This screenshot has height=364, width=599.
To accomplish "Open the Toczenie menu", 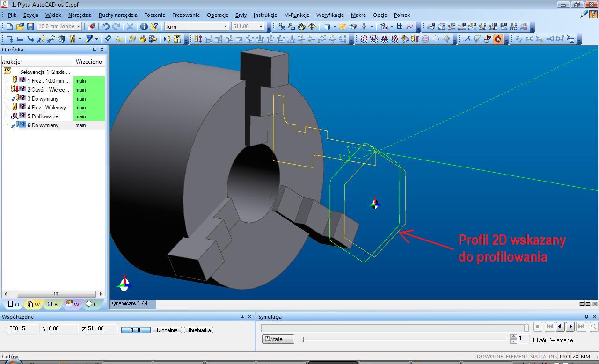I will click(x=154, y=15).
